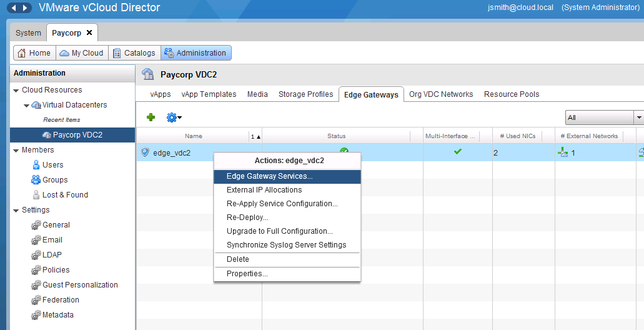The image size is (644, 330).
Task: Click the Metadata gear icon
Action: pos(36,315)
